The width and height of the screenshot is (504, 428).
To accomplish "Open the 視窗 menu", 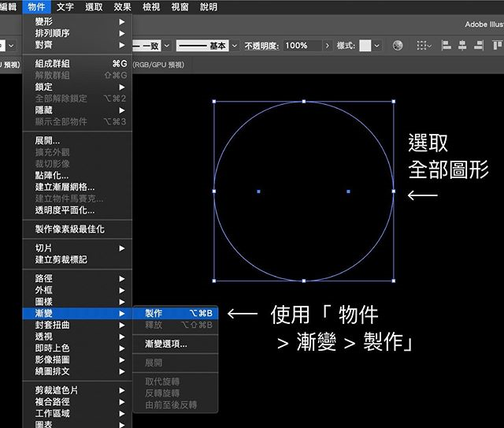I will 180,7.
